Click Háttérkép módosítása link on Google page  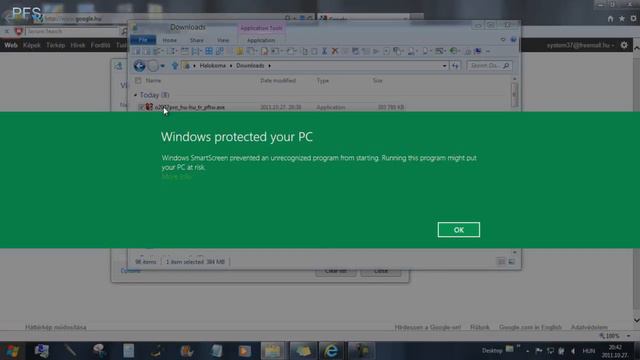pos(56,327)
